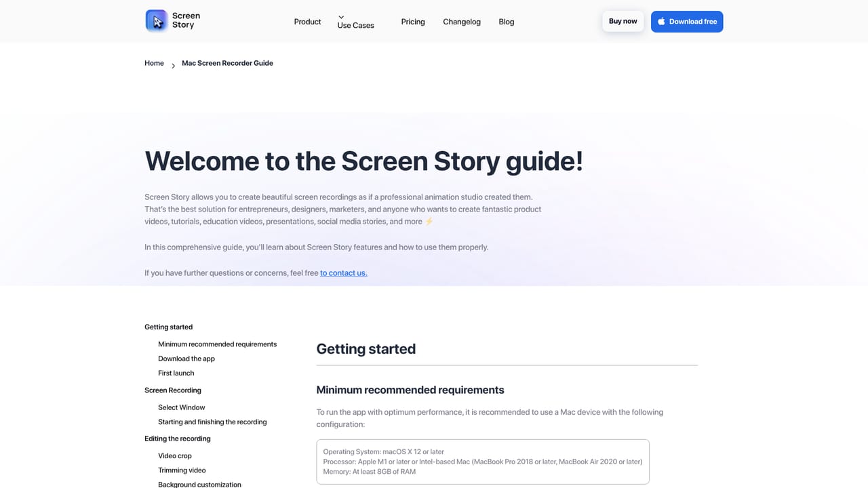Screen dimensions: 868x488
Task: Click the Screen Story brand name text
Action: [x=186, y=20]
